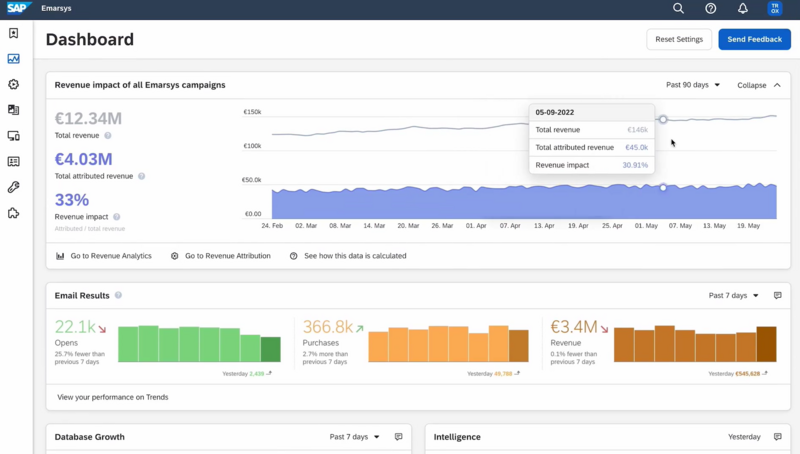Open comment icon in Email Results header

pos(778,295)
